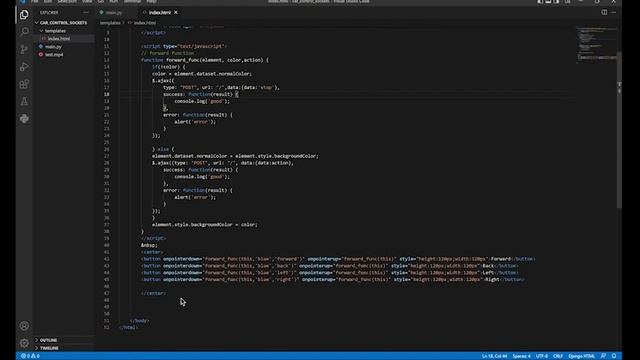Open the Manage gear icon
Image resolution: width=640 pixels, height=360 pixels.
pos(24,343)
